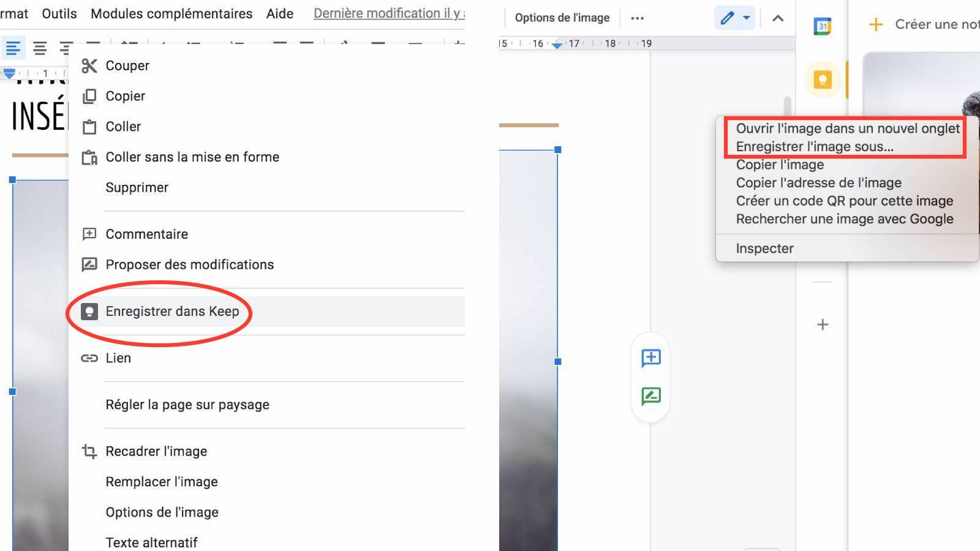Click the add comment icon beside the image
Image resolution: width=980 pixels, height=551 pixels.
(650, 359)
